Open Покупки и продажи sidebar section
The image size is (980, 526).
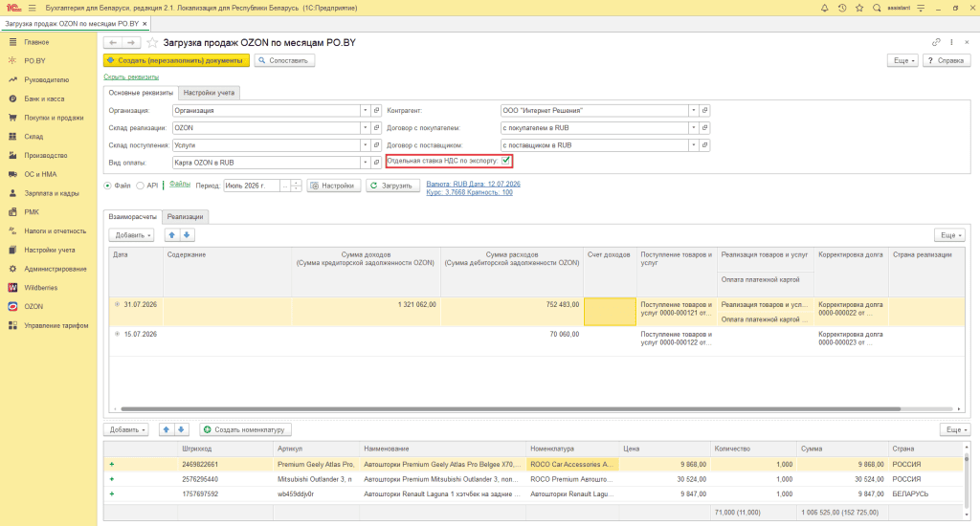click(54, 118)
